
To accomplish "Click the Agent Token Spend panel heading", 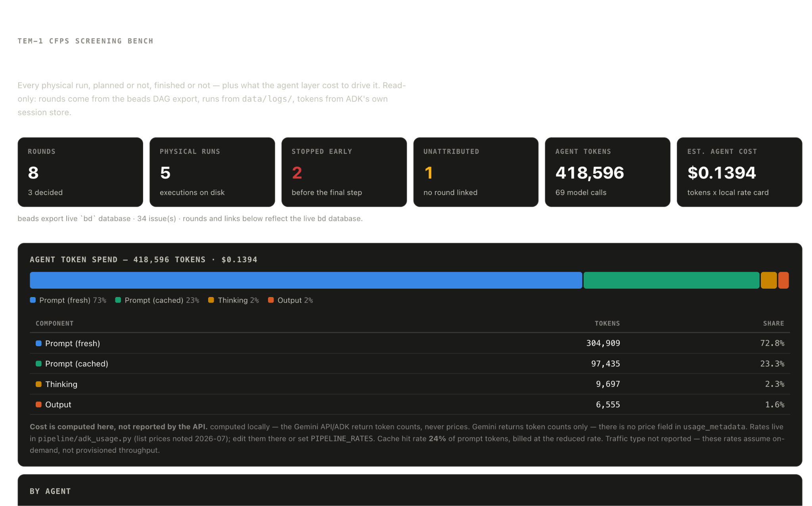I will click(144, 259).
